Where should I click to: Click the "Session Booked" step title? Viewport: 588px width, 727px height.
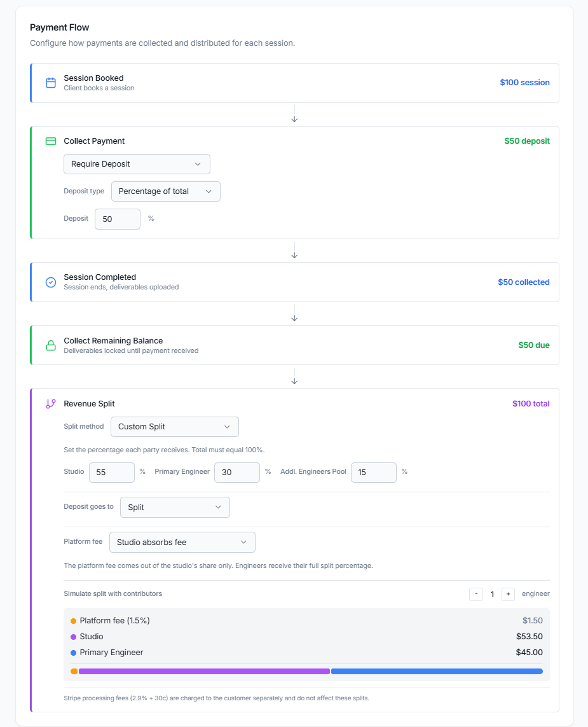click(93, 78)
